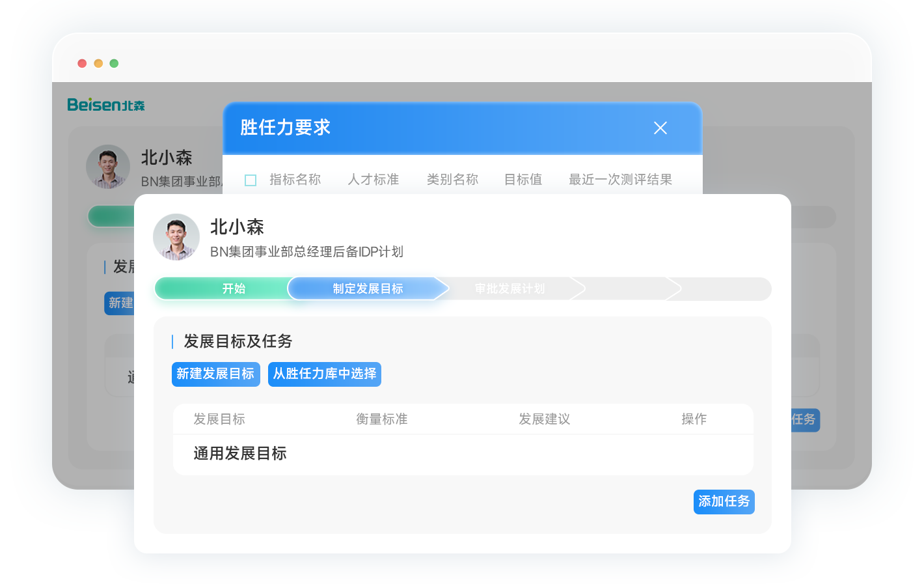This screenshot has width=924, height=586.
Task: Click the Beisen logo
Action: [x=106, y=105]
